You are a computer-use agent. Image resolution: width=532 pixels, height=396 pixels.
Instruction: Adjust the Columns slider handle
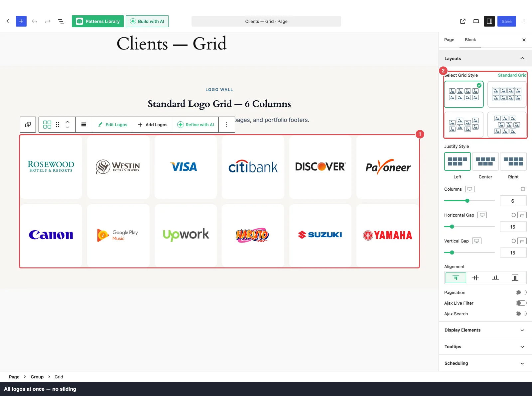(467, 201)
